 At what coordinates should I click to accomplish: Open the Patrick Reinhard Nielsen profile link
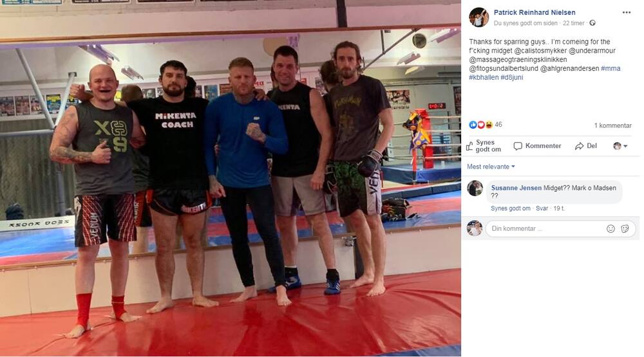pyautogui.click(x=535, y=12)
